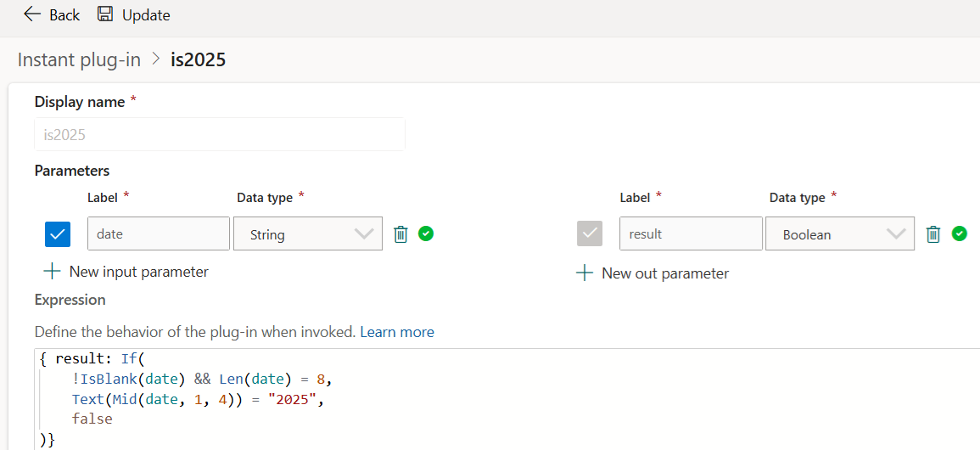Click green checkmark next to date parameter
980x450 pixels.
[x=426, y=233]
